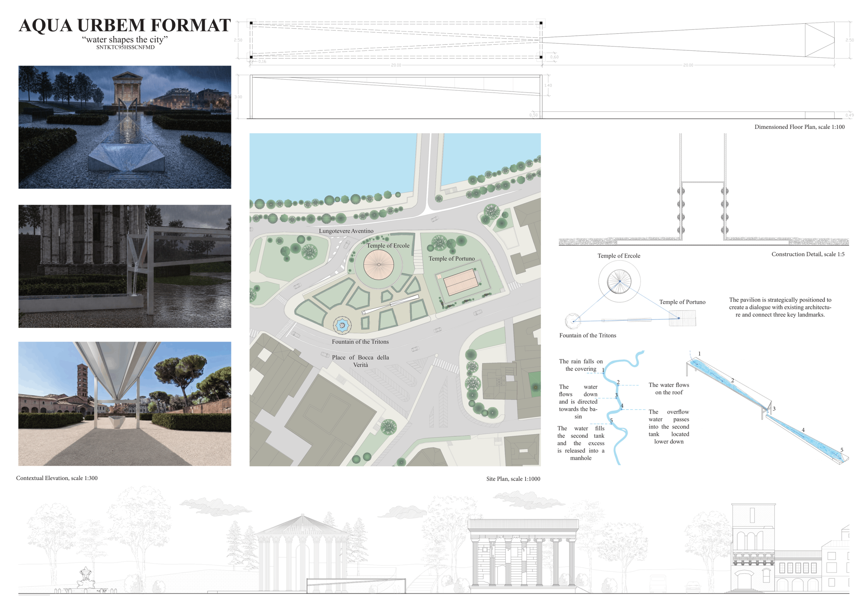The image size is (868, 614).
Task: Click the Dimensioned Floor Plan scale caption
Action: pos(799,127)
